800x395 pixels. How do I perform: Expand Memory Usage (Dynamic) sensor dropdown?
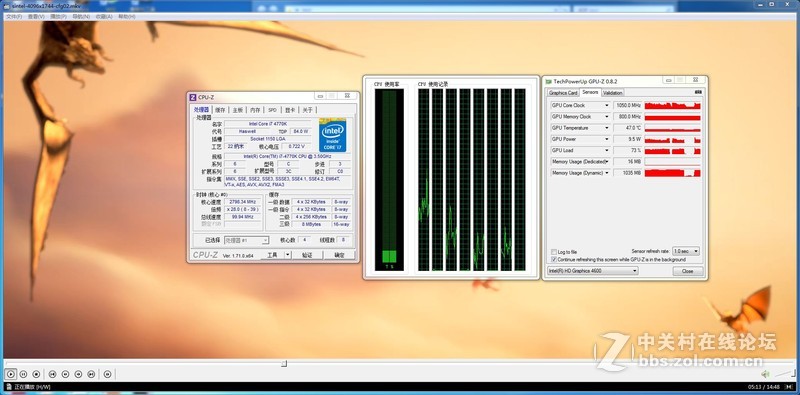coord(607,173)
